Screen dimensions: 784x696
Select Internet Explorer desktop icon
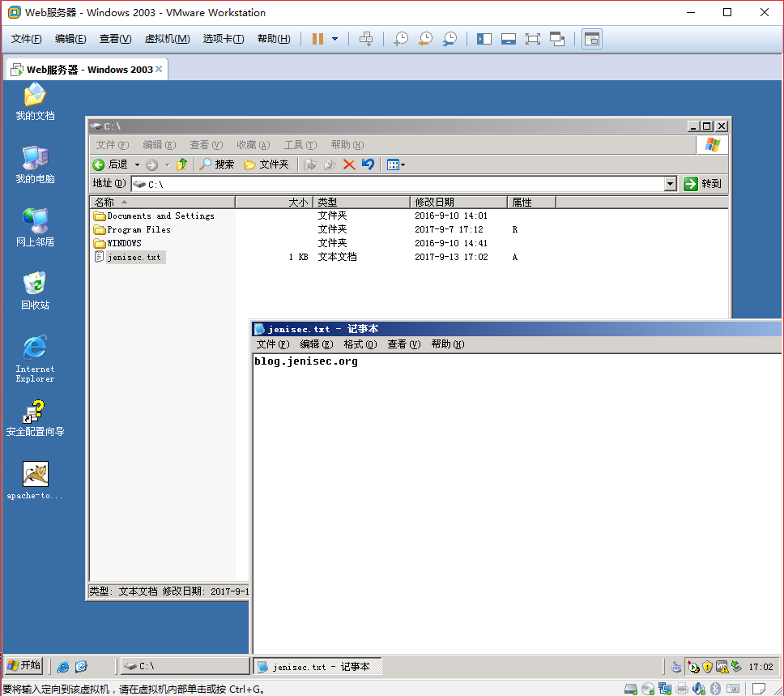click(x=35, y=359)
